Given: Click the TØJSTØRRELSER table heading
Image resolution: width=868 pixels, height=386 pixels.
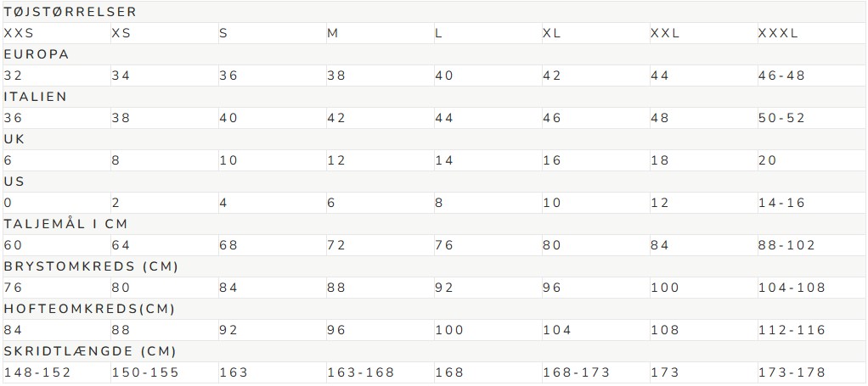Looking at the screenshot, I should pos(70,12).
